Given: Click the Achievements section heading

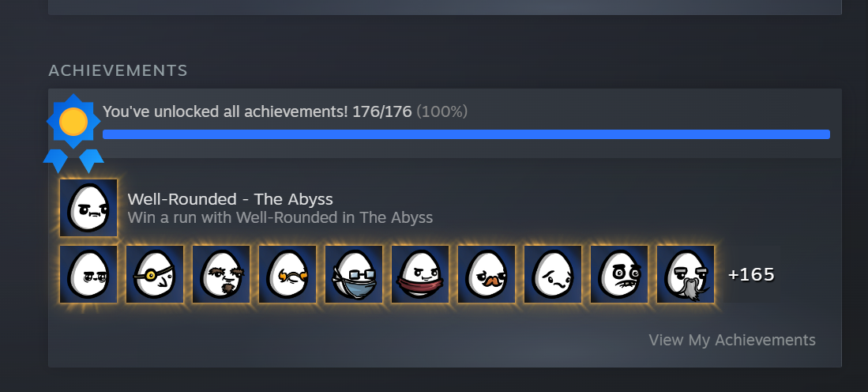Looking at the screenshot, I should [x=118, y=70].
